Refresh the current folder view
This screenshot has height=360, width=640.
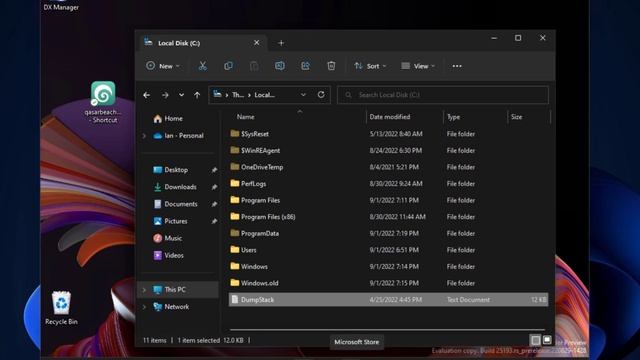coord(321,95)
